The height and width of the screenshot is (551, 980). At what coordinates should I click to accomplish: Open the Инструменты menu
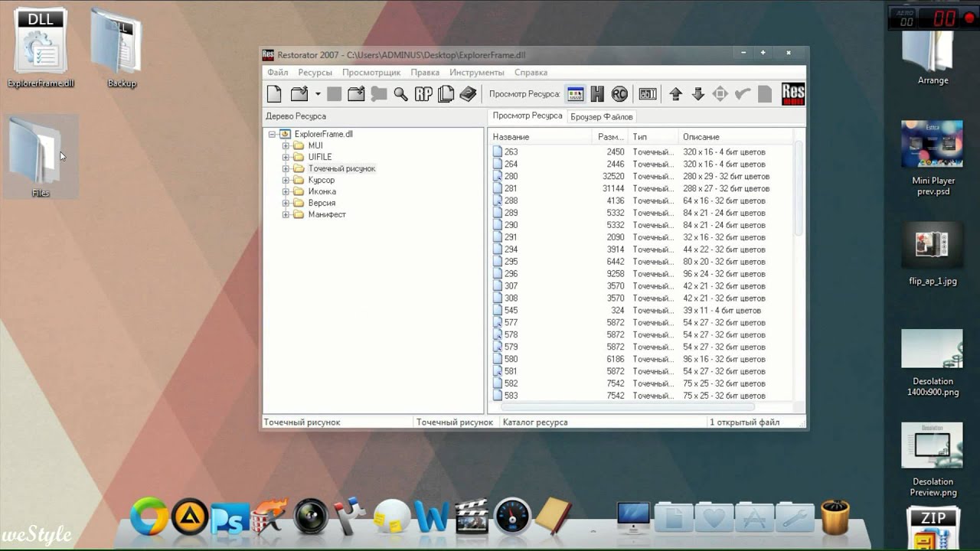tap(477, 72)
